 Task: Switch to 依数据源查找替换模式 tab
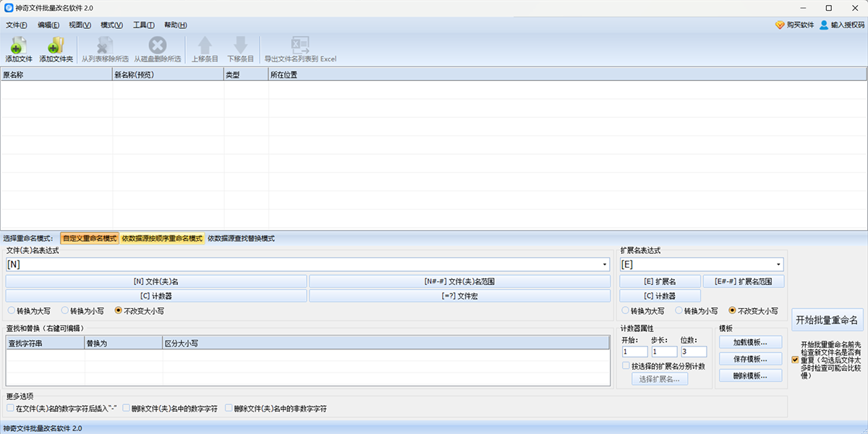(x=241, y=238)
